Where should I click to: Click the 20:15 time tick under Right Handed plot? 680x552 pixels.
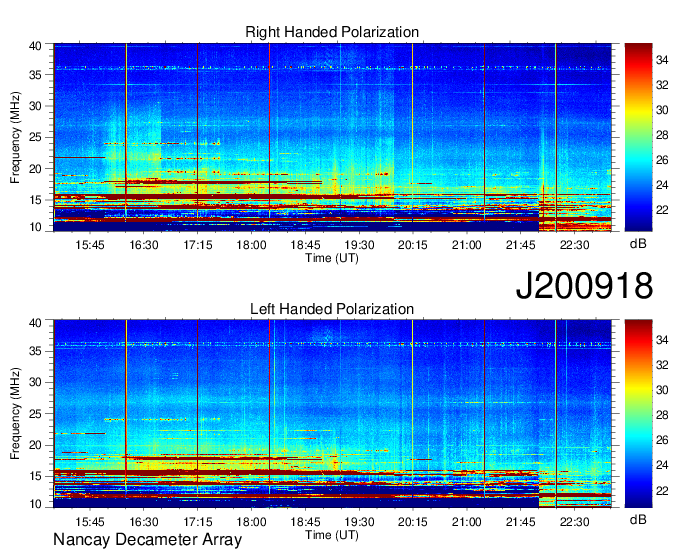tap(413, 245)
